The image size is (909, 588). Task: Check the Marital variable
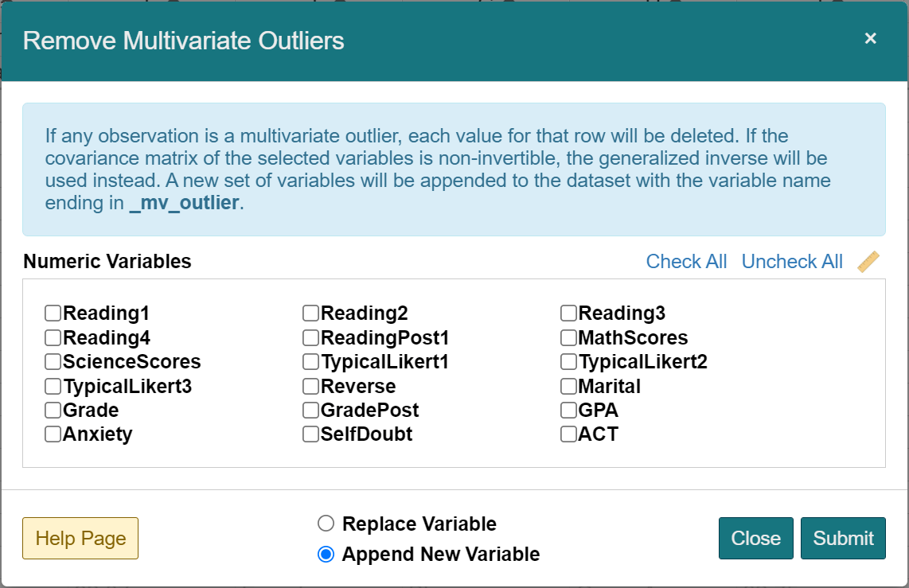point(568,386)
